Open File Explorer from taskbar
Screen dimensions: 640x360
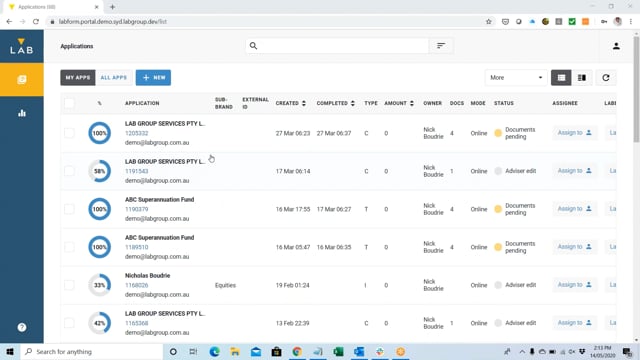click(235, 351)
